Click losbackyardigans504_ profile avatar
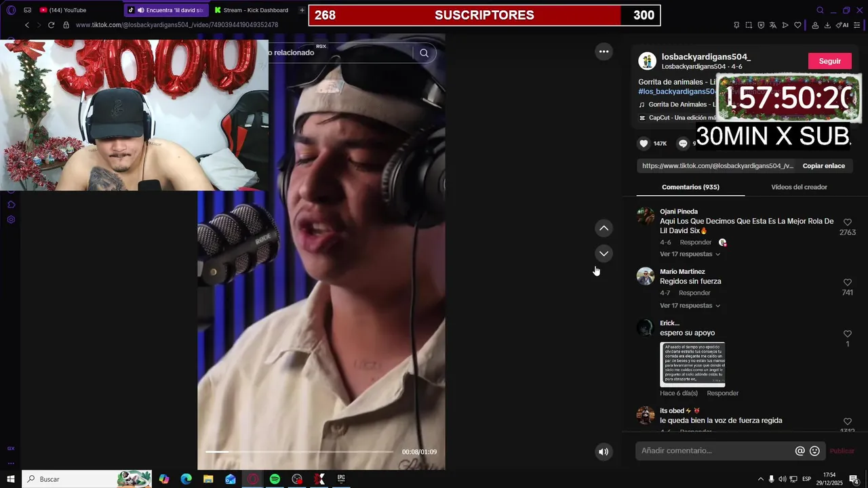Viewport: 868px width, 488px height. 647,61
